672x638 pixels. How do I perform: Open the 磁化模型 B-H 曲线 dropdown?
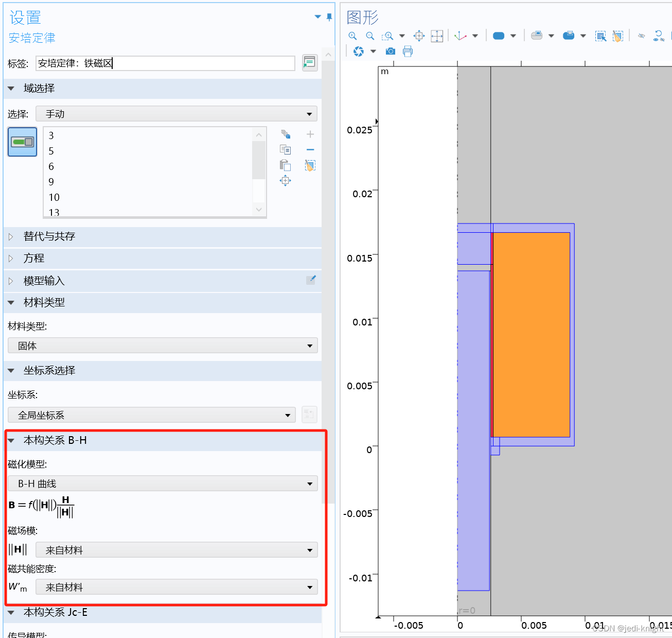point(163,484)
